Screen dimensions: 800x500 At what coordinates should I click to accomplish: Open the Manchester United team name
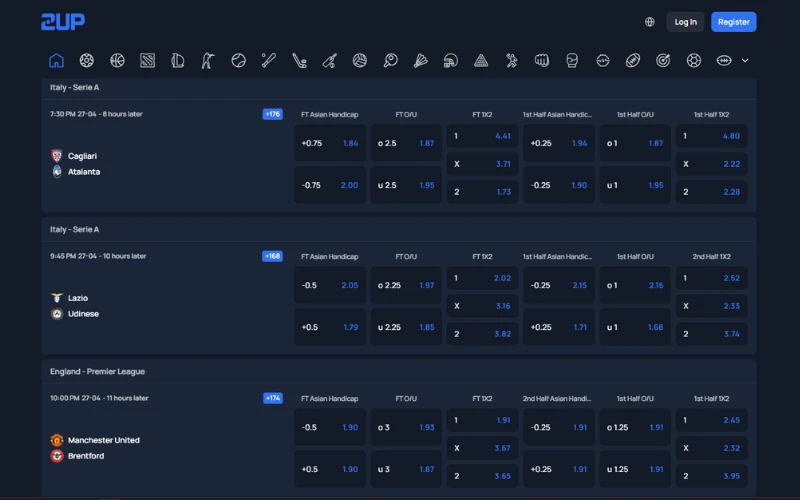[x=104, y=440]
